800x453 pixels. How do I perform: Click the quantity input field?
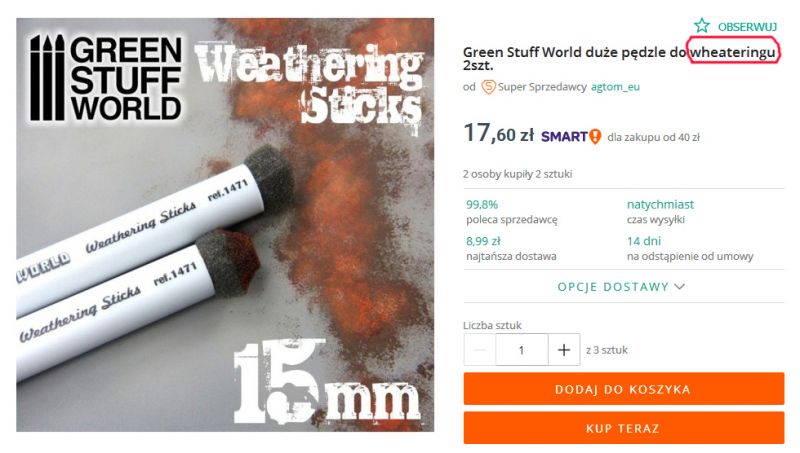point(521,350)
